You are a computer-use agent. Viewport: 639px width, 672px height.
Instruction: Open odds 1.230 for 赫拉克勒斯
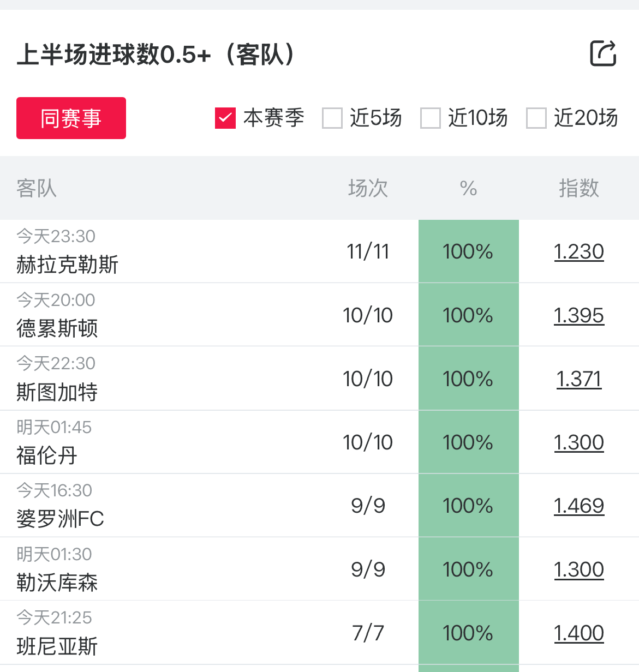(578, 251)
